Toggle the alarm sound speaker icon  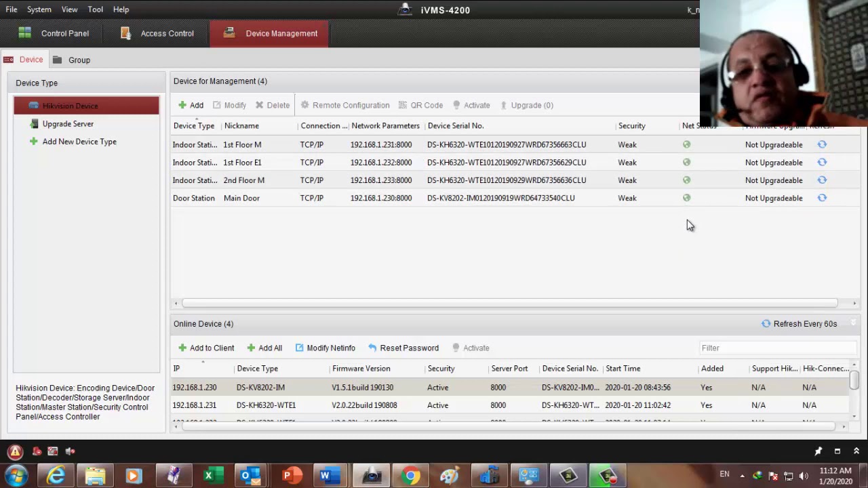click(70, 451)
